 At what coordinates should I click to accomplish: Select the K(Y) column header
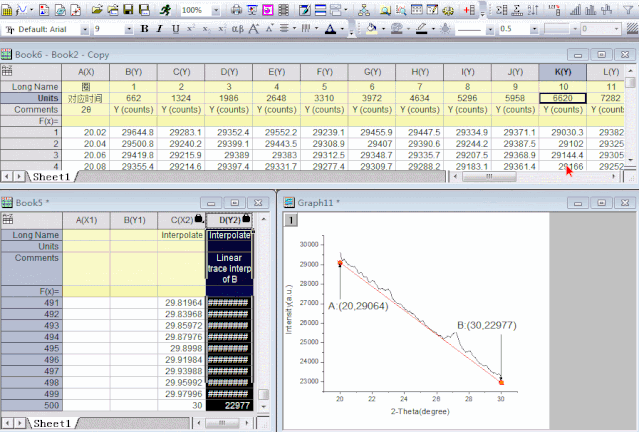tap(563, 72)
